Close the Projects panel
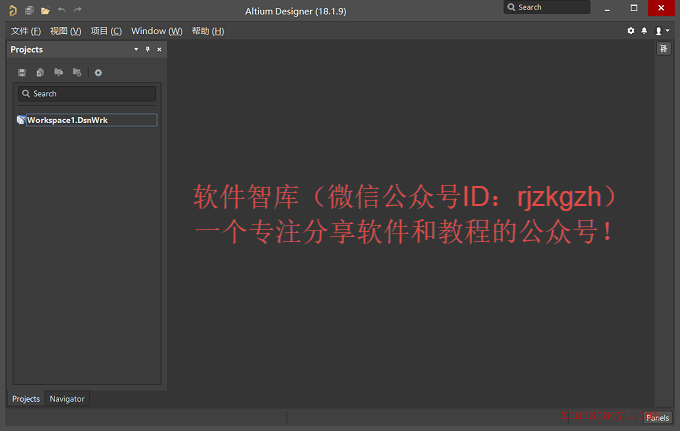This screenshot has height=431, width=680. pos(159,49)
